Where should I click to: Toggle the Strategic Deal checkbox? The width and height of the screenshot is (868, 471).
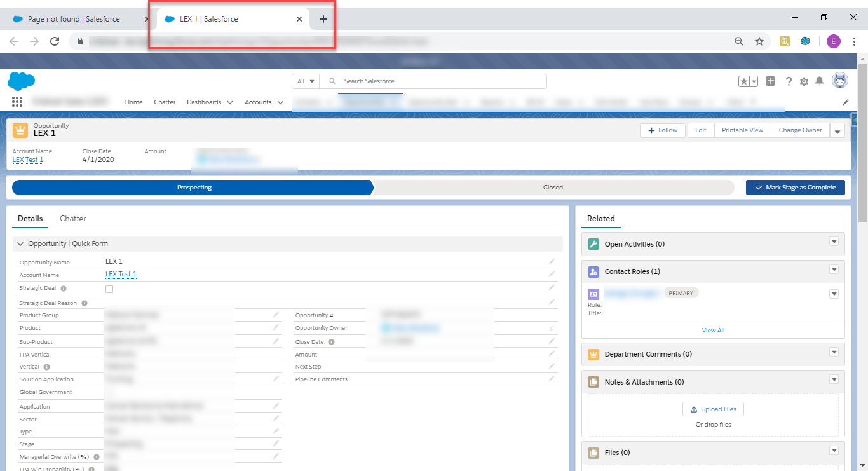[109, 289]
